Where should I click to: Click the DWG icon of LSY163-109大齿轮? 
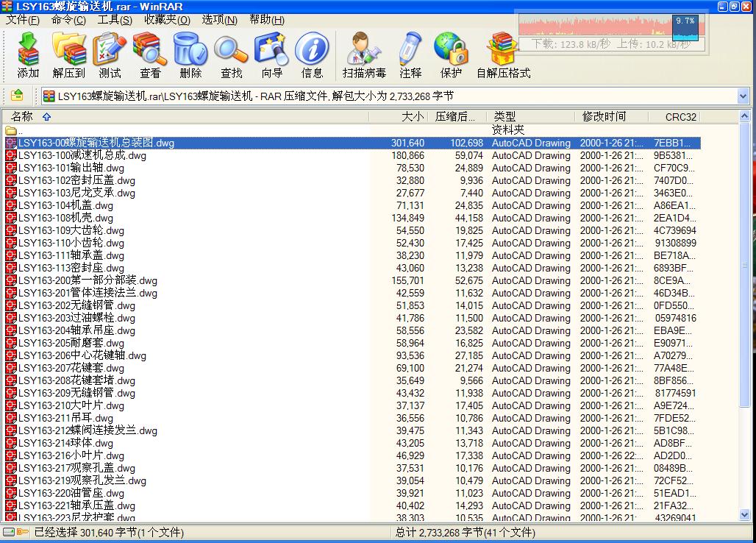point(11,230)
